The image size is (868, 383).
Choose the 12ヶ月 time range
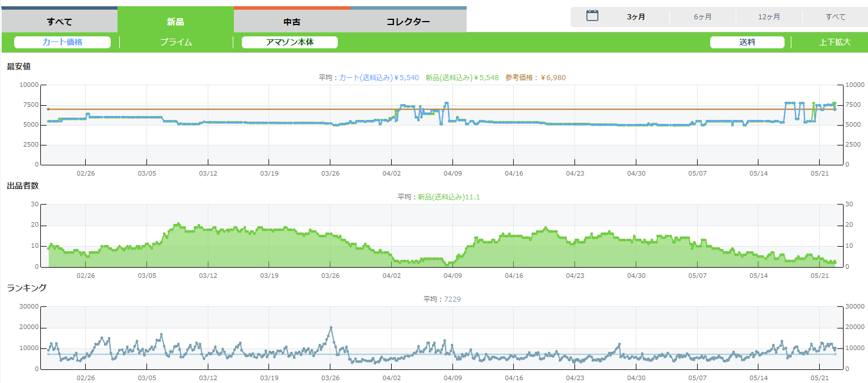[x=769, y=17]
